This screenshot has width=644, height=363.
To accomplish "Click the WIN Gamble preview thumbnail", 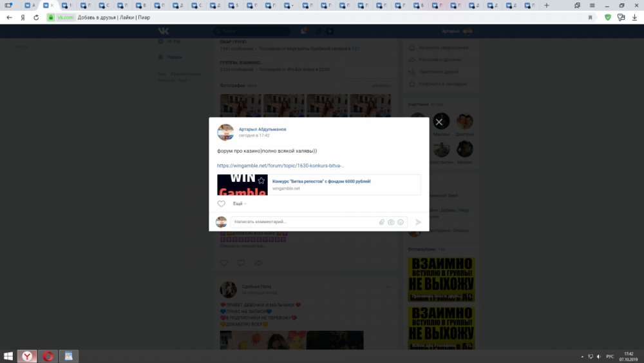I will tap(242, 185).
